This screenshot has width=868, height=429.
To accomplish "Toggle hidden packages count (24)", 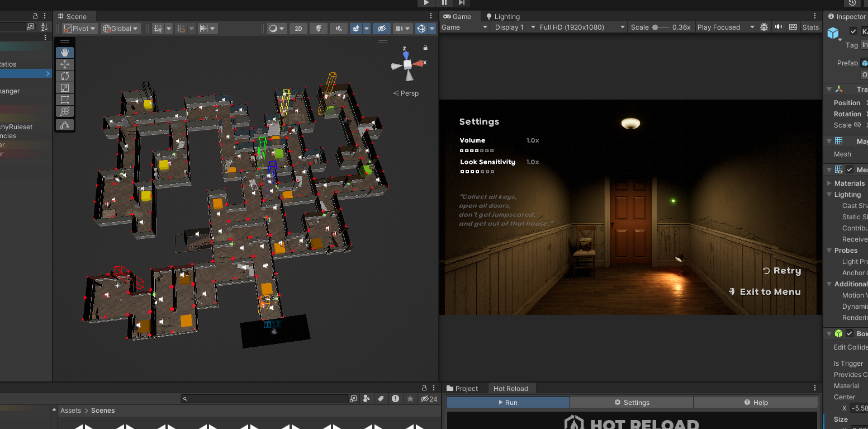I will pyautogui.click(x=429, y=399).
